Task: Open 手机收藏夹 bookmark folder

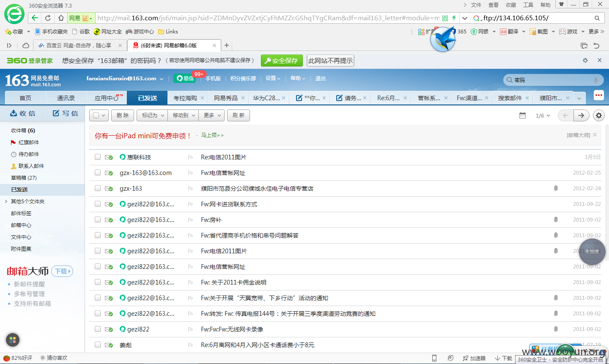Action: coord(51,32)
